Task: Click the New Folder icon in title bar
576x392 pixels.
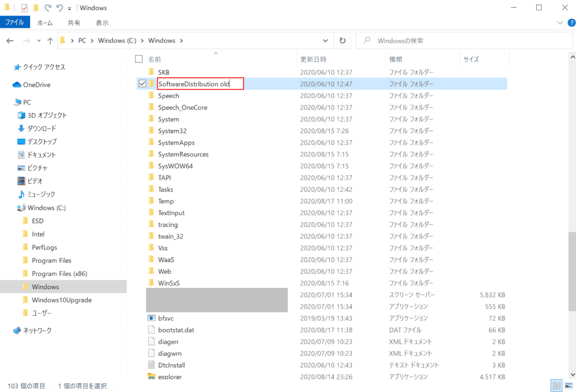Action: [36, 8]
